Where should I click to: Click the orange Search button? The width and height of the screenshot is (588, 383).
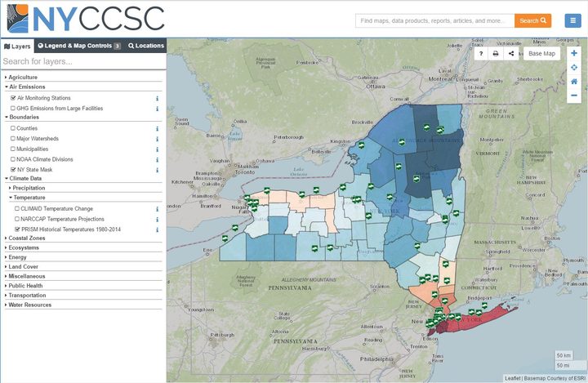532,20
